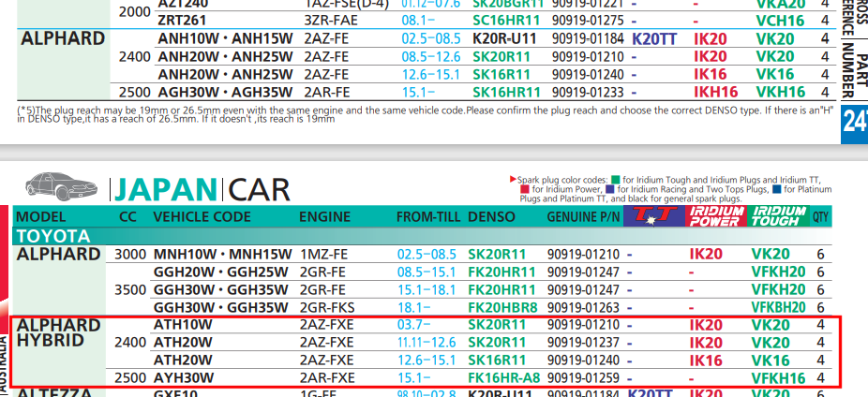Select the TOYOTA section header bar
The image size is (868, 397).
(x=421, y=237)
